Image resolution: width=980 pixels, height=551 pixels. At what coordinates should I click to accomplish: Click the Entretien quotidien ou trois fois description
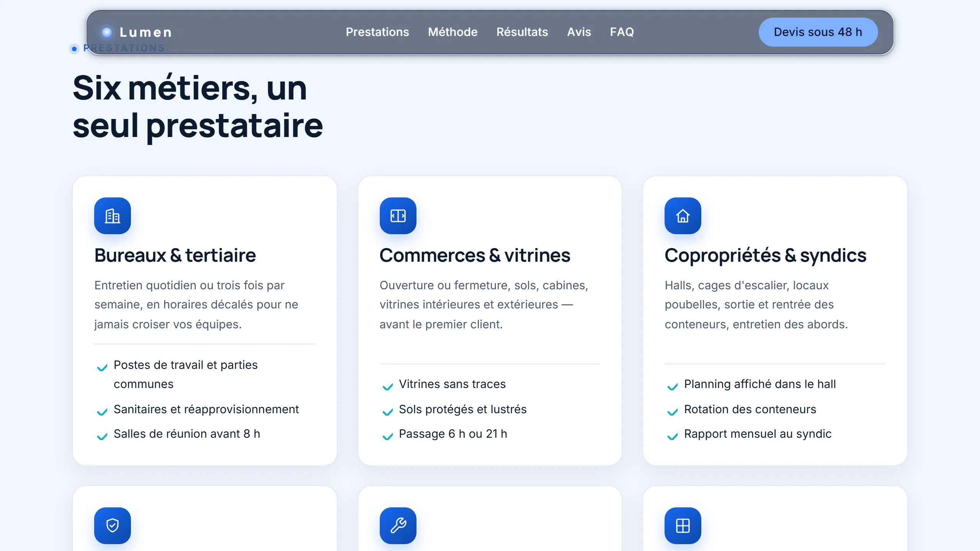coord(196,305)
